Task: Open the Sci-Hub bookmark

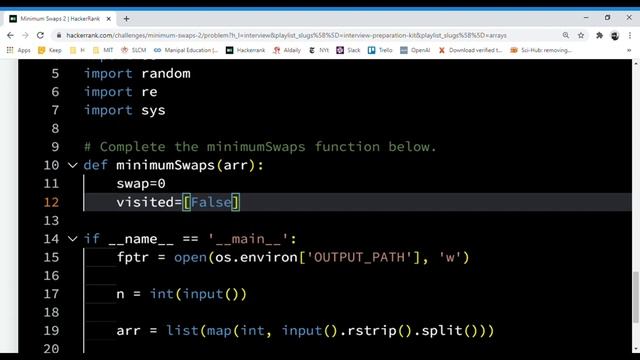Action: (541, 50)
